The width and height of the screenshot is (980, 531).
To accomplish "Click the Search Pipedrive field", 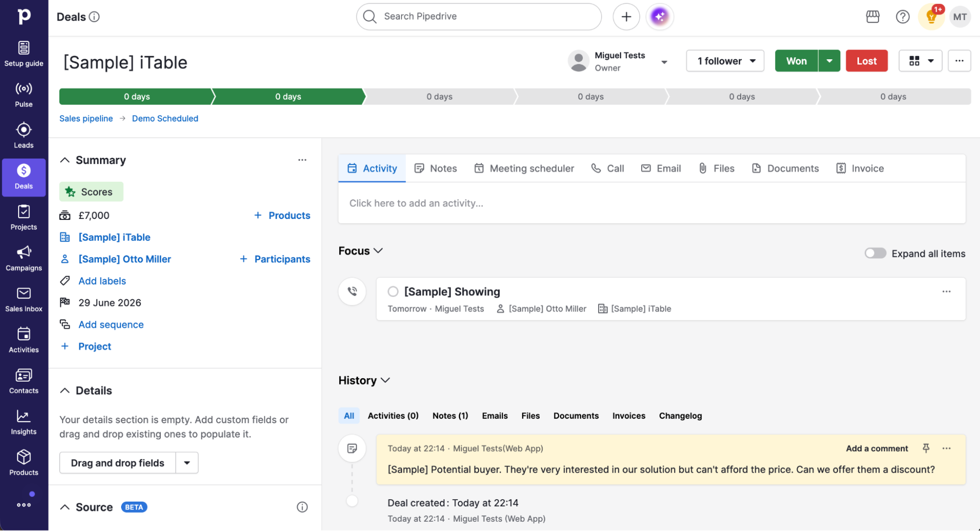I will [479, 17].
